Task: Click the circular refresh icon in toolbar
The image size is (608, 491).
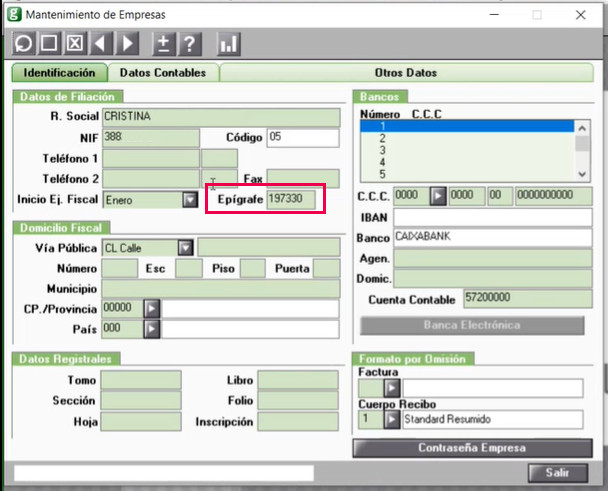Action: [23, 43]
